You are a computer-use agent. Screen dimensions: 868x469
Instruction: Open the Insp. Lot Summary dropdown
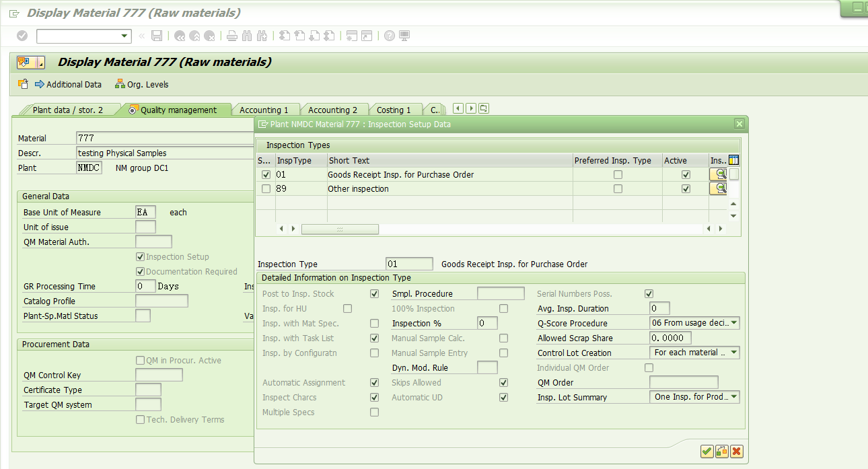pyautogui.click(x=733, y=397)
